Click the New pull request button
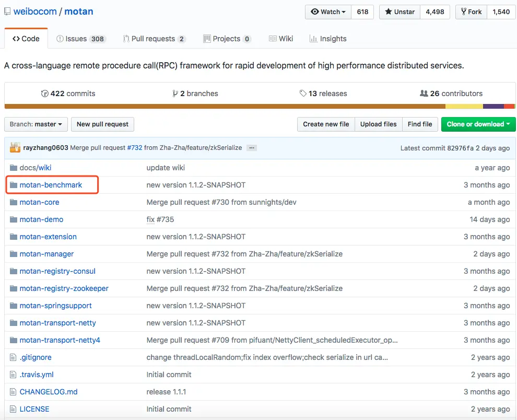517x420 pixels. tap(102, 124)
